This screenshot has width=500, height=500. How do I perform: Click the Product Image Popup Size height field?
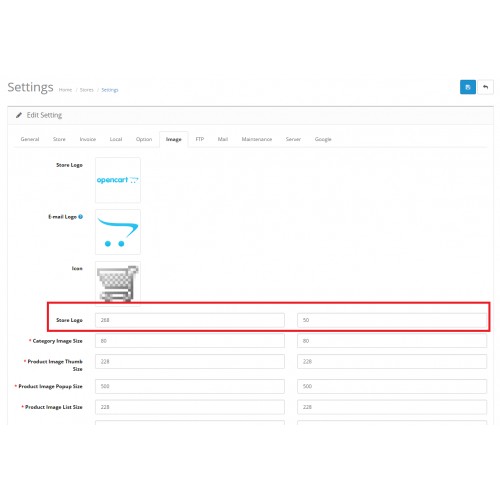392,386
